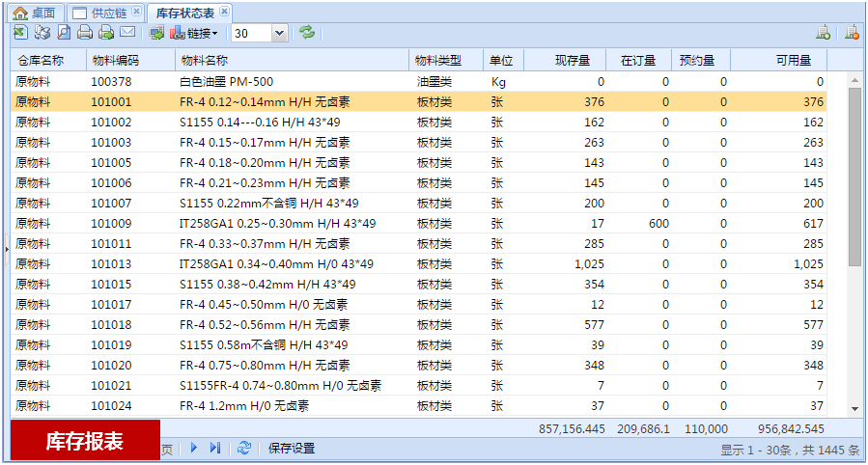Sort by the 预约量 column header
Image resolution: width=868 pixels, height=465 pixels.
click(701, 60)
